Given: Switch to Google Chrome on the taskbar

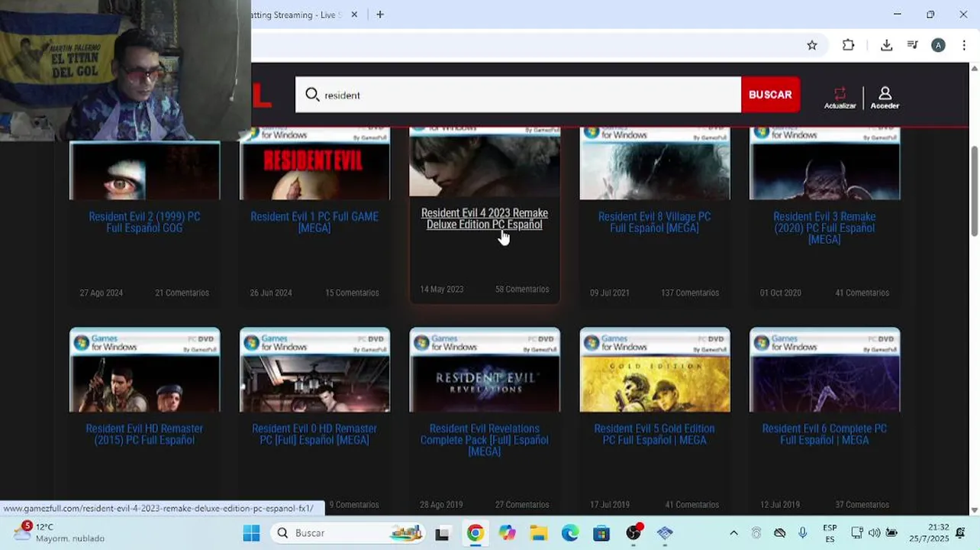Looking at the screenshot, I should pyautogui.click(x=475, y=533).
